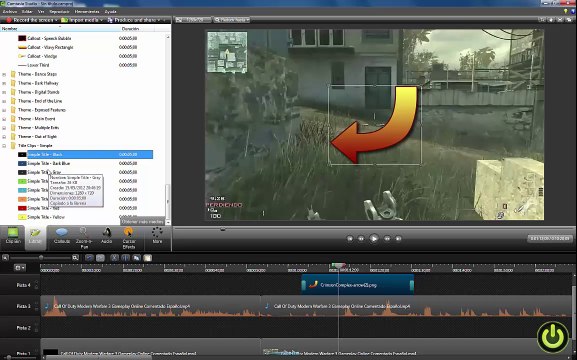Step forward one frame
The image size is (577, 360).
[387, 239]
